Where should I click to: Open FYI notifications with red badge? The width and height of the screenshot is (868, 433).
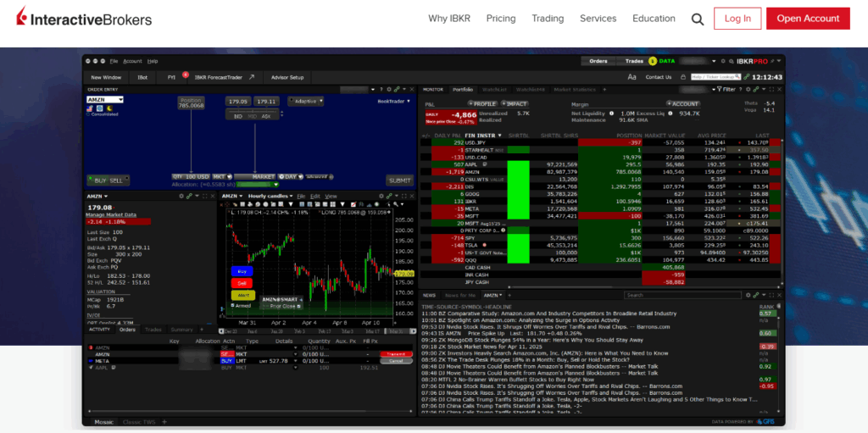(173, 77)
